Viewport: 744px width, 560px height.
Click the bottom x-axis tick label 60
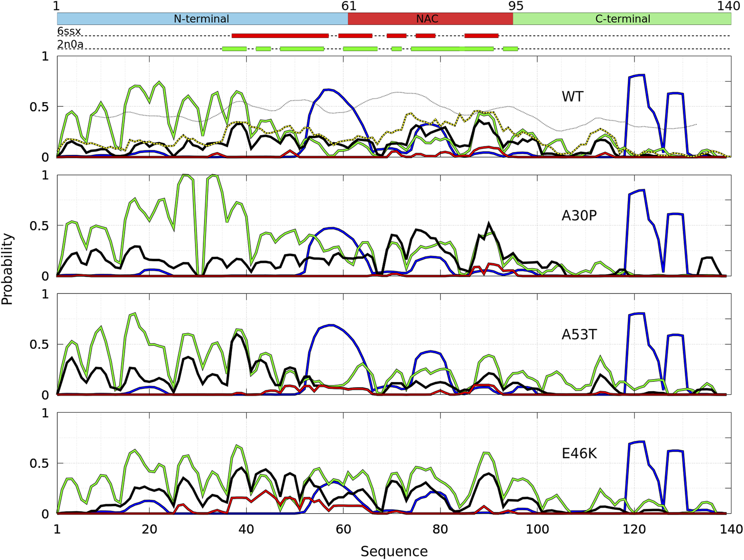click(x=344, y=529)
